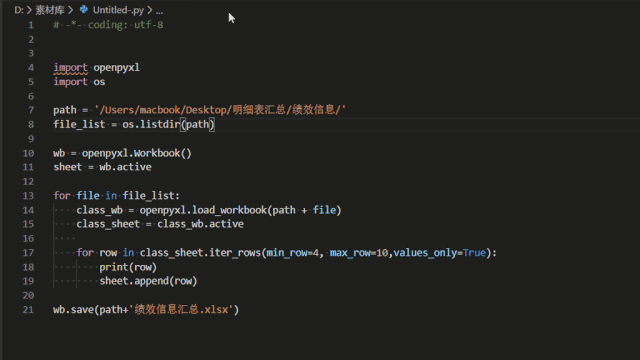Click the D: drive breadcrumb
640x360 pixels.
(x=19, y=10)
